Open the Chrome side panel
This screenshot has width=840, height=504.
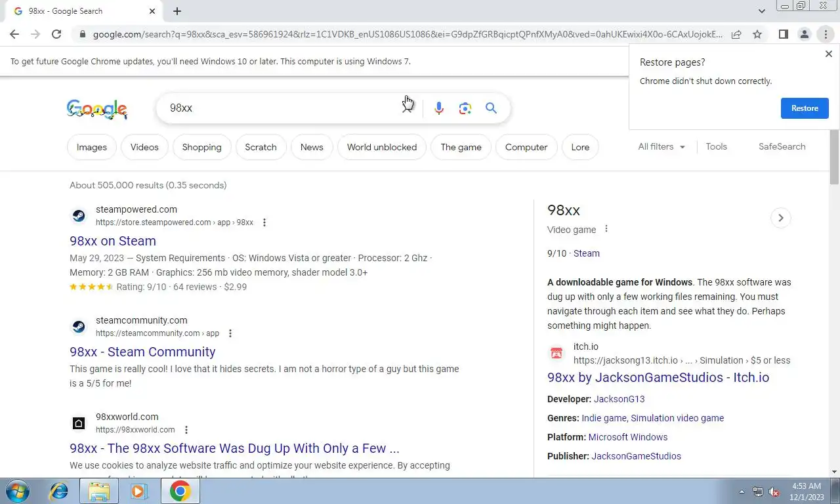coord(783,34)
